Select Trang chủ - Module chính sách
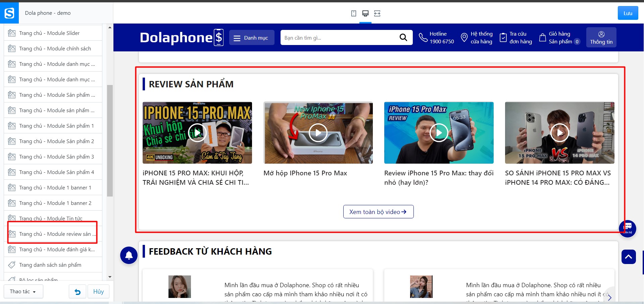The image size is (644, 304). (x=53, y=48)
